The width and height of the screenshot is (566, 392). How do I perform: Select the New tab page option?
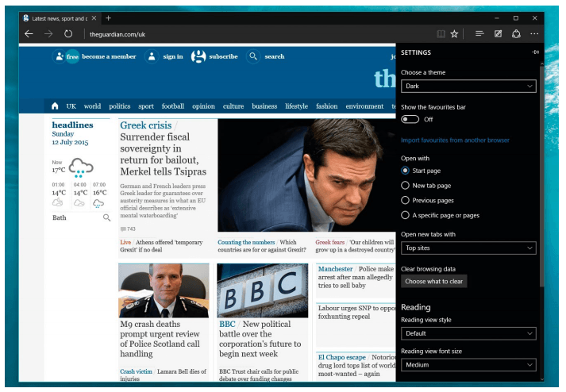[405, 185]
